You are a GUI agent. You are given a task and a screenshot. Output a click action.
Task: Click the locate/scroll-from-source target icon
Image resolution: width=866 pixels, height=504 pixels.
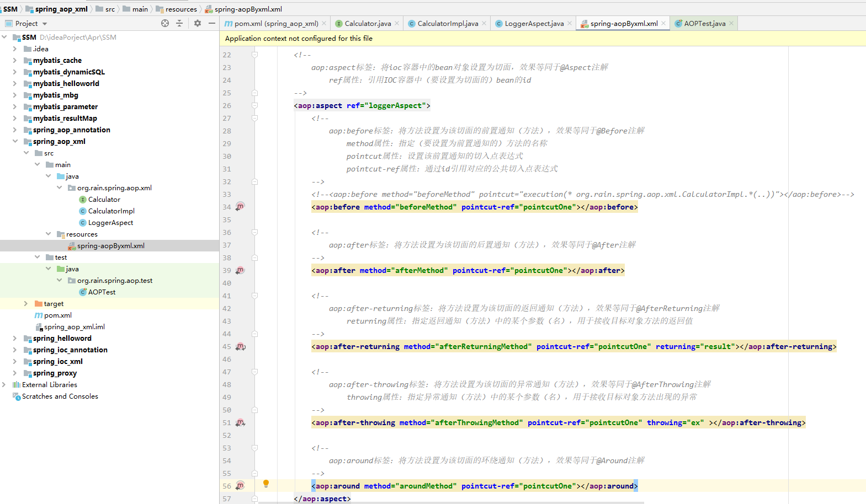tap(164, 23)
